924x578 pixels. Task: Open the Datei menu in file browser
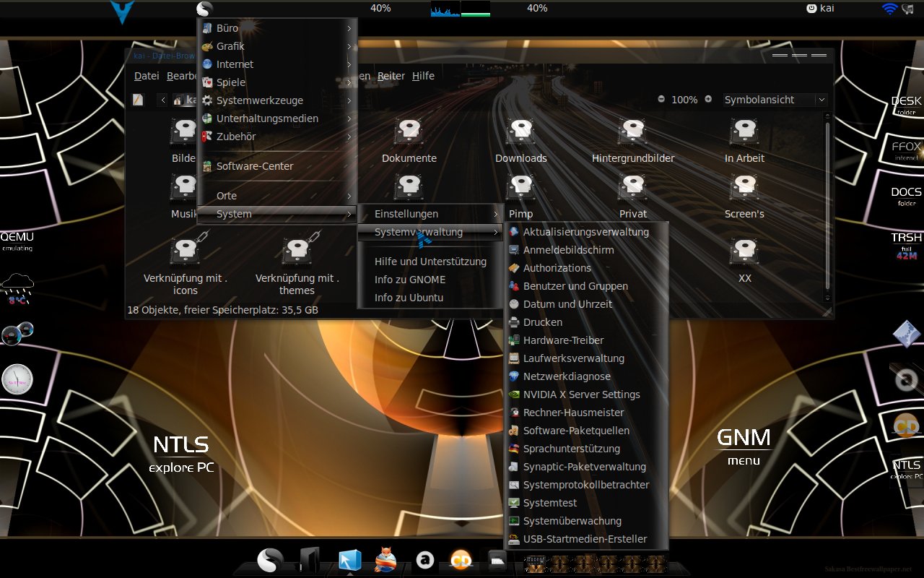(147, 76)
